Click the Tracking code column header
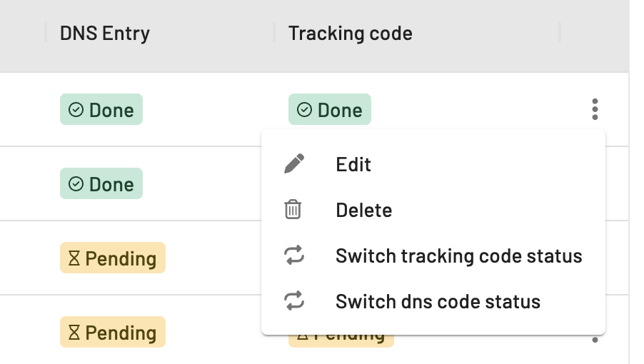The height and width of the screenshot is (364, 644). coord(351,34)
